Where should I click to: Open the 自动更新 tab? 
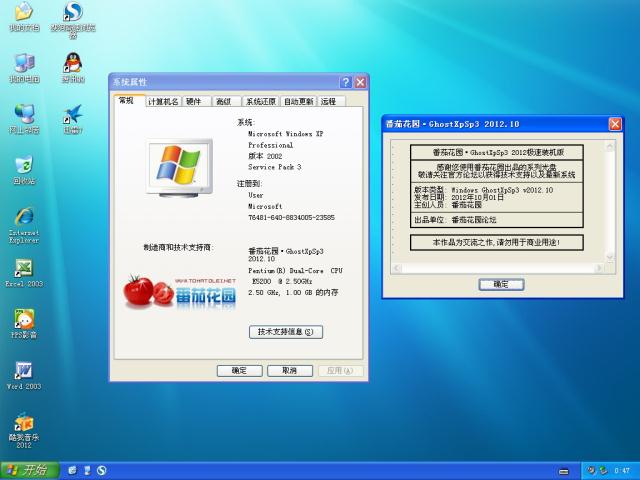(x=298, y=101)
